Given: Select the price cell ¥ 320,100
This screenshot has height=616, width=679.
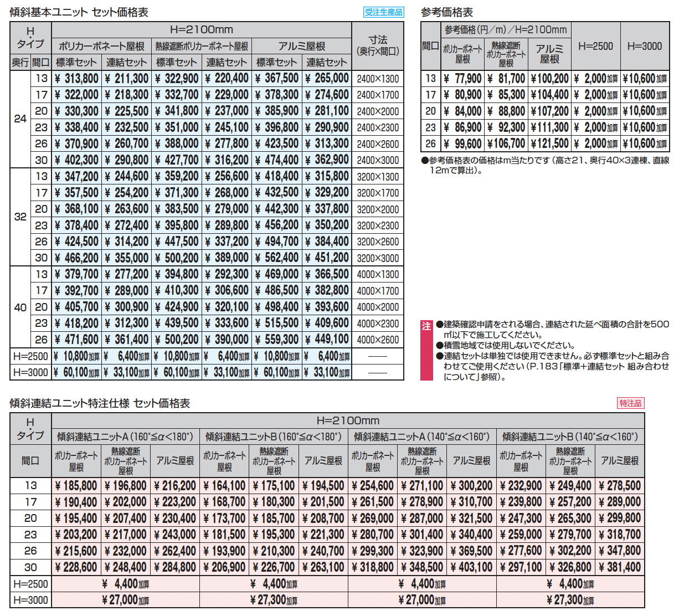Looking at the screenshot, I should coord(227,307).
